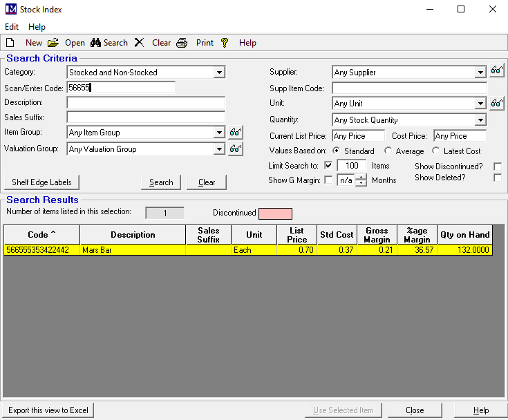The image size is (508, 420).
Task: Expand the Category dropdown
Action: tap(219, 73)
